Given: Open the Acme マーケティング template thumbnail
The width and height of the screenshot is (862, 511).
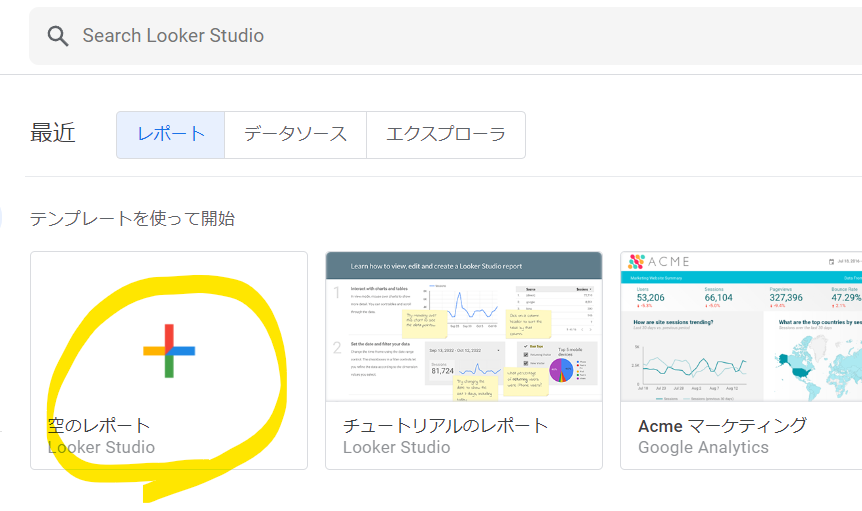Looking at the screenshot, I should pos(741,327).
